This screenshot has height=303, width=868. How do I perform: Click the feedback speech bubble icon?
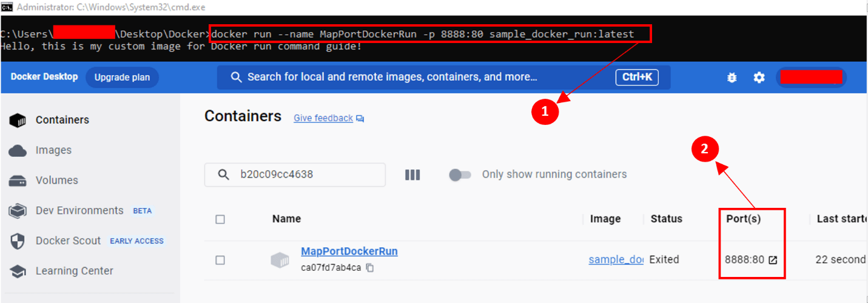360,119
